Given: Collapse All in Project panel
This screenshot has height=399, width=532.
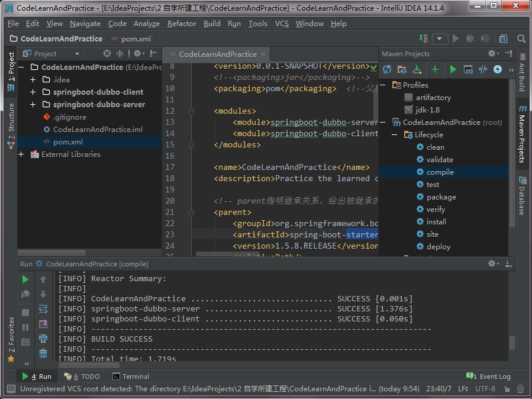Looking at the screenshot, I should pyautogui.click(x=120, y=53).
